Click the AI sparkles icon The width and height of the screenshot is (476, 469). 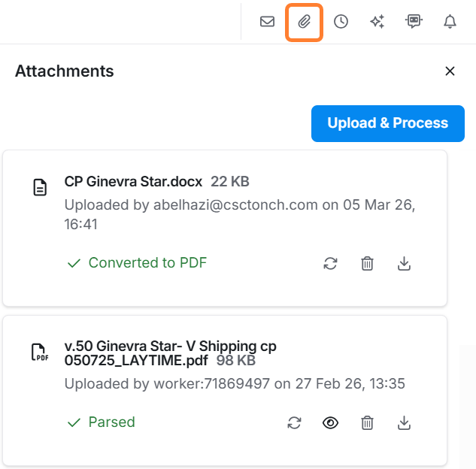point(377,22)
